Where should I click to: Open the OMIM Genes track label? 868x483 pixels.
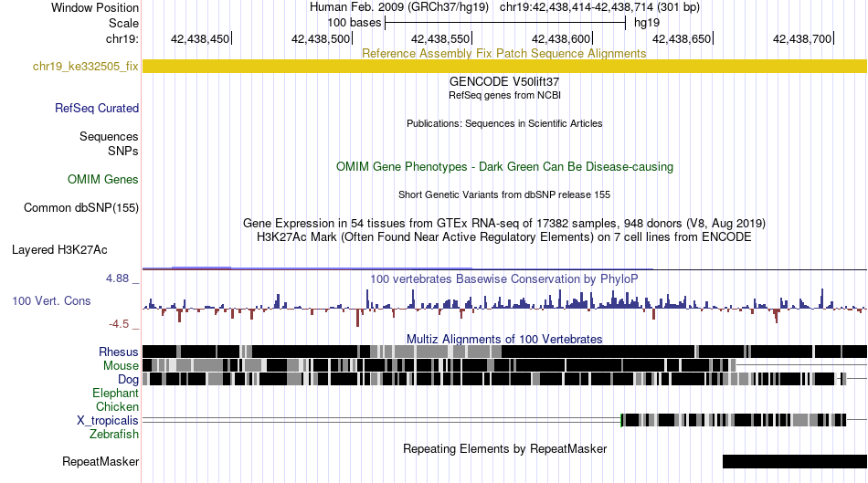103,179
